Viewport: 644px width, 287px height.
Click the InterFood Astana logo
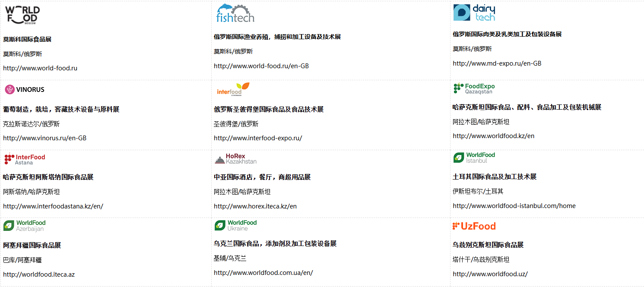[x=25, y=159]
